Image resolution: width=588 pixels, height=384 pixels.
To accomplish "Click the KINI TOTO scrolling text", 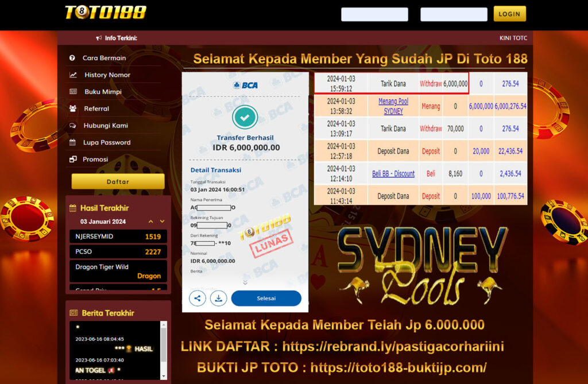I will point(513,38).
